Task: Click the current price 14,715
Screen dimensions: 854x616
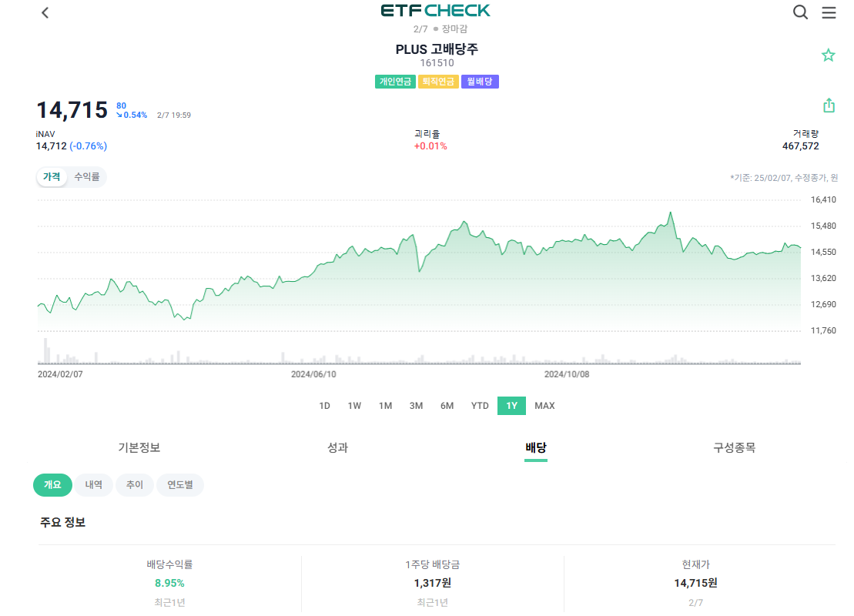Action: [72, 110]
